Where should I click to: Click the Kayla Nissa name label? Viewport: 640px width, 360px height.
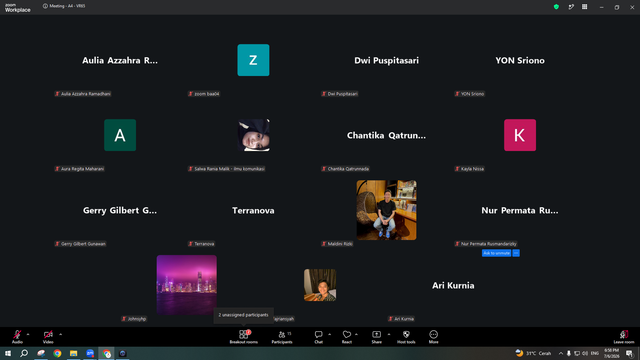click(470, 169)
